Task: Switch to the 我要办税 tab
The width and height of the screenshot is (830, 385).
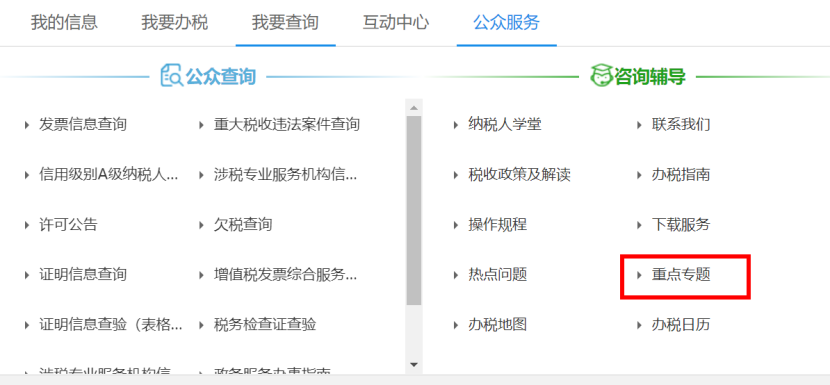Action: (175, 23)
